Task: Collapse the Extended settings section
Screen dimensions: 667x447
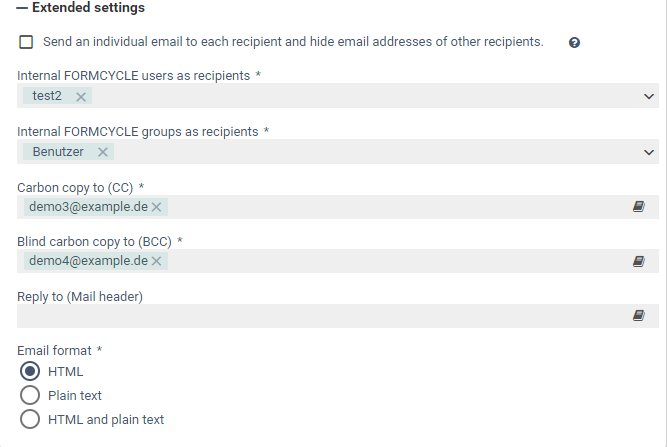Action: coord(80,8)
